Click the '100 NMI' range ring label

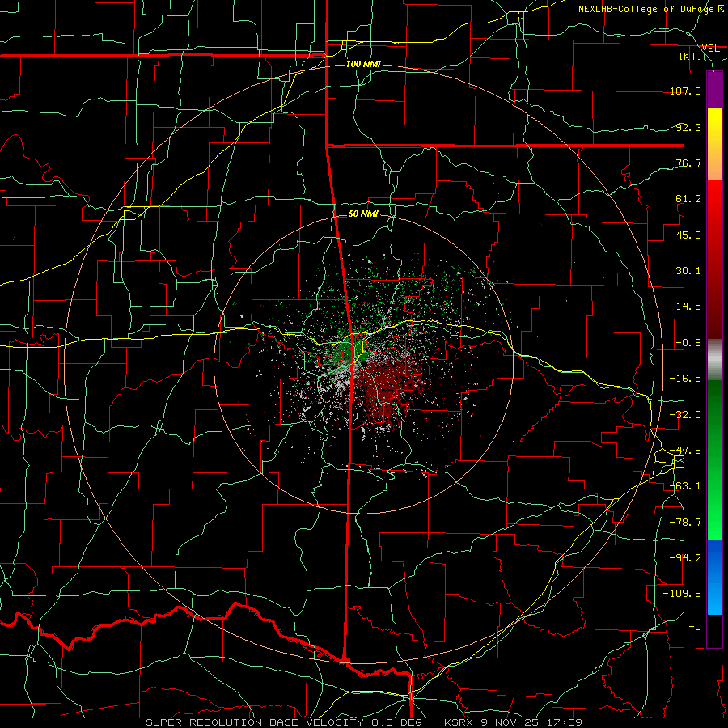point(363,64)
